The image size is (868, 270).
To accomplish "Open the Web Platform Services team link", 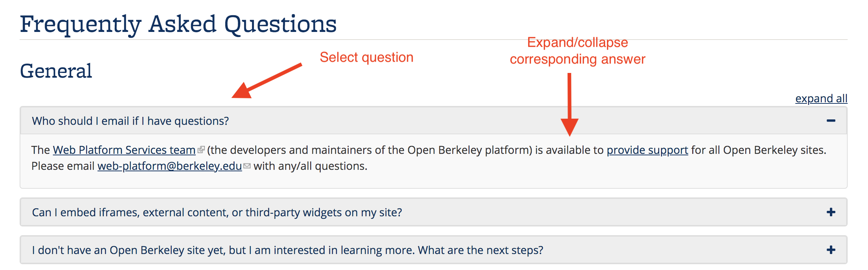I will point(124,150).
